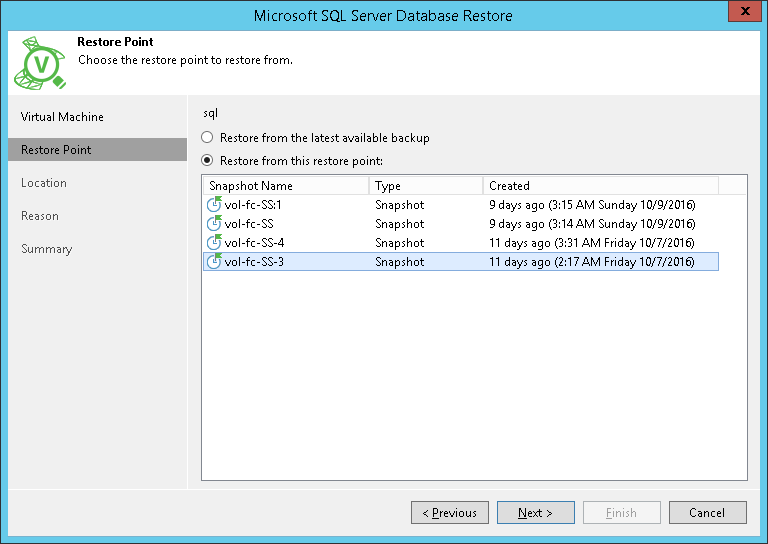This screenshot has height=544, width=768.
Task: Close the SQL Server Database Restore window
Action: (741, 14)
